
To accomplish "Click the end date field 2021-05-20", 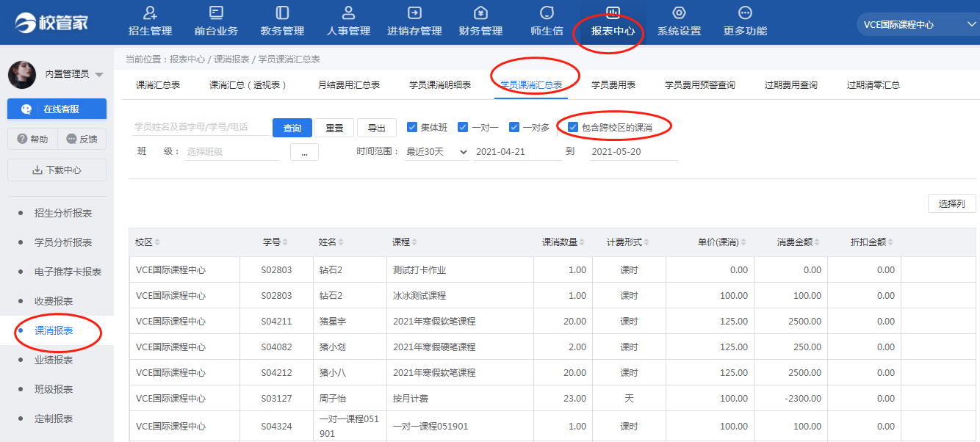I will click(x=633, y=151).
